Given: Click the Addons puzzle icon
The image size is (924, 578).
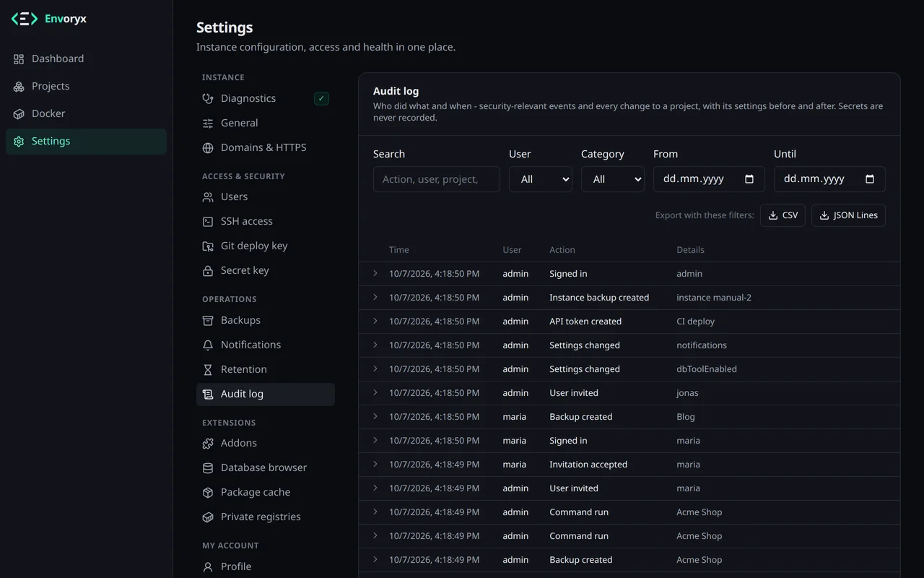Looking at the screenshot, I should coord(208,444).
